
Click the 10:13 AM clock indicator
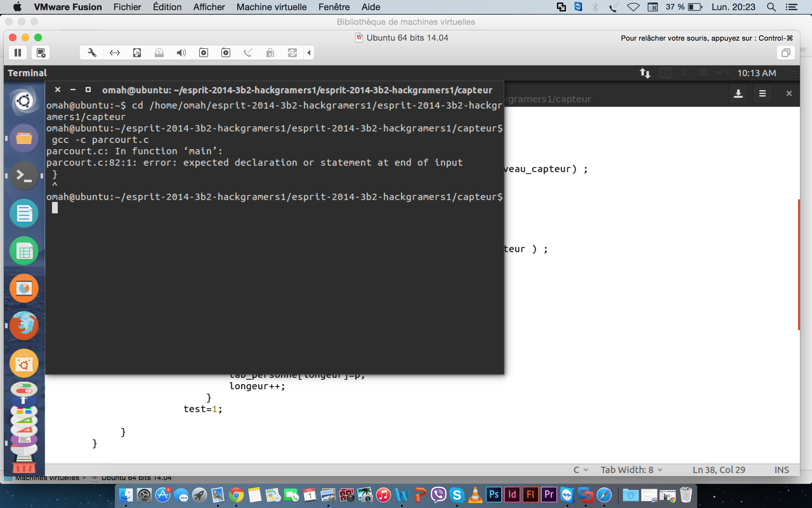(x=756, y=73)
